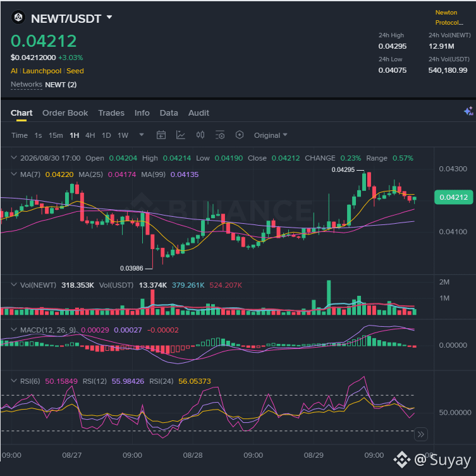Open the Newton Protocol project link
This screenshot has height=476, width=476.
[449, 17]
